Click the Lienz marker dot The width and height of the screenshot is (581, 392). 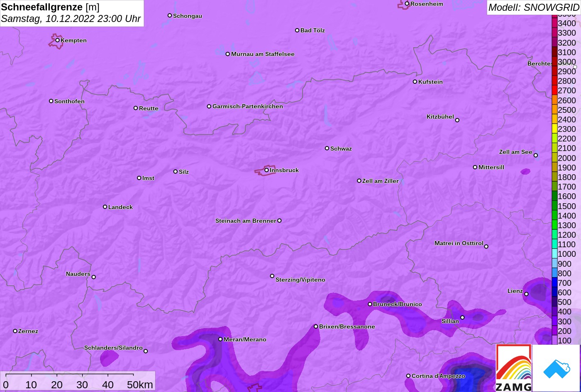click(526, 294)
